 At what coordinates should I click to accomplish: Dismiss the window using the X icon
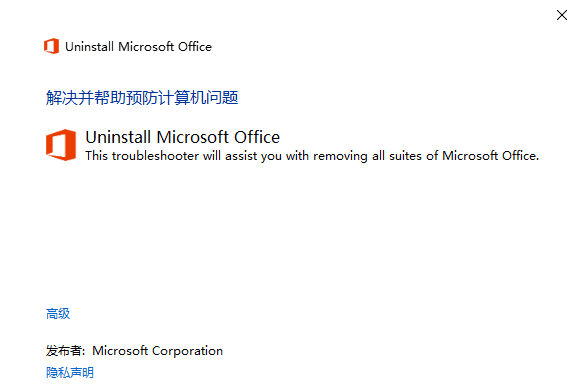point(562,15)
